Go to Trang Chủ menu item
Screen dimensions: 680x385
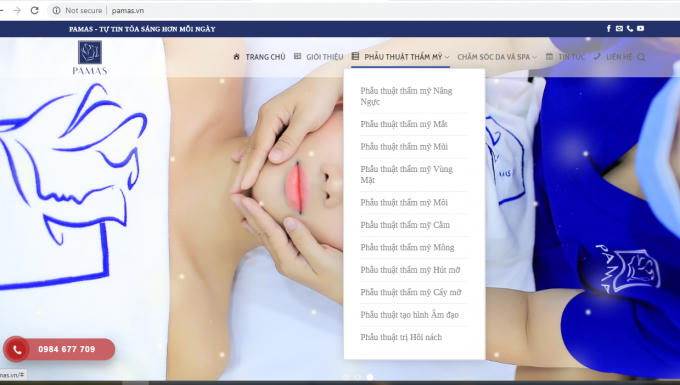(x=265, y=57)
